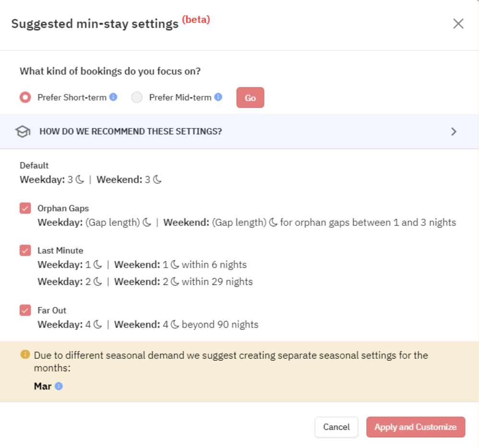Cancel the min-stay settings dialog
The image size is (479, 448).
click(x=336, y=427)
